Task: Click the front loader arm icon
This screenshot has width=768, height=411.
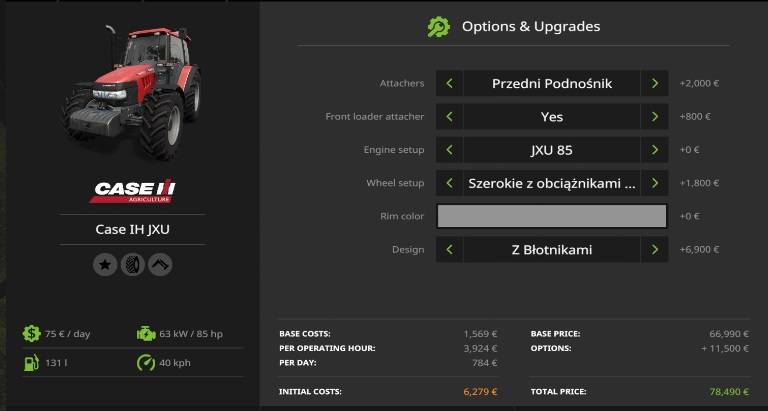Action: coord(160,264)
